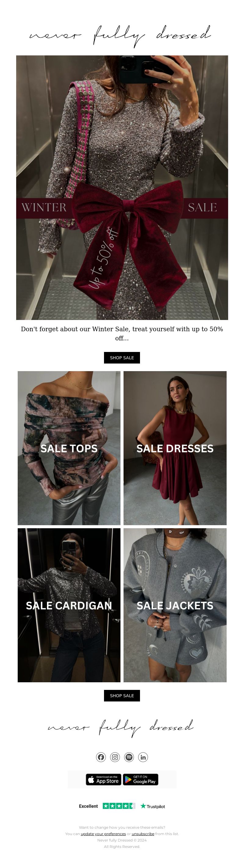This screenshot has width=244, height=868.
Task: Open the Instagram social icon
Action: [115, 757]
